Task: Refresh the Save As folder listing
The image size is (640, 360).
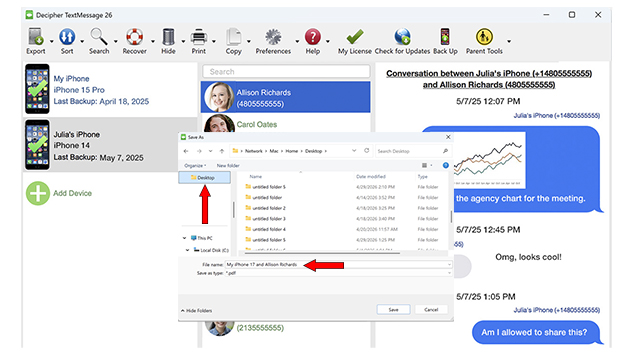Action: tap(367, 151)
